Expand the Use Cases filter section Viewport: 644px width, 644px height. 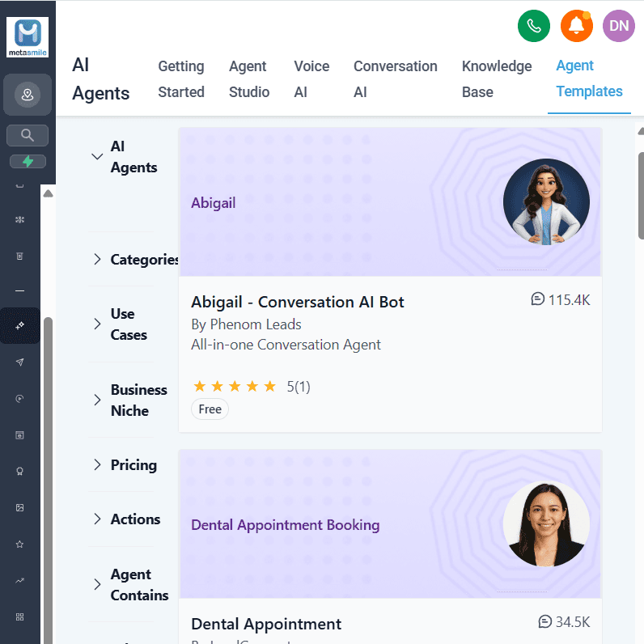click(x=97, y=324)
